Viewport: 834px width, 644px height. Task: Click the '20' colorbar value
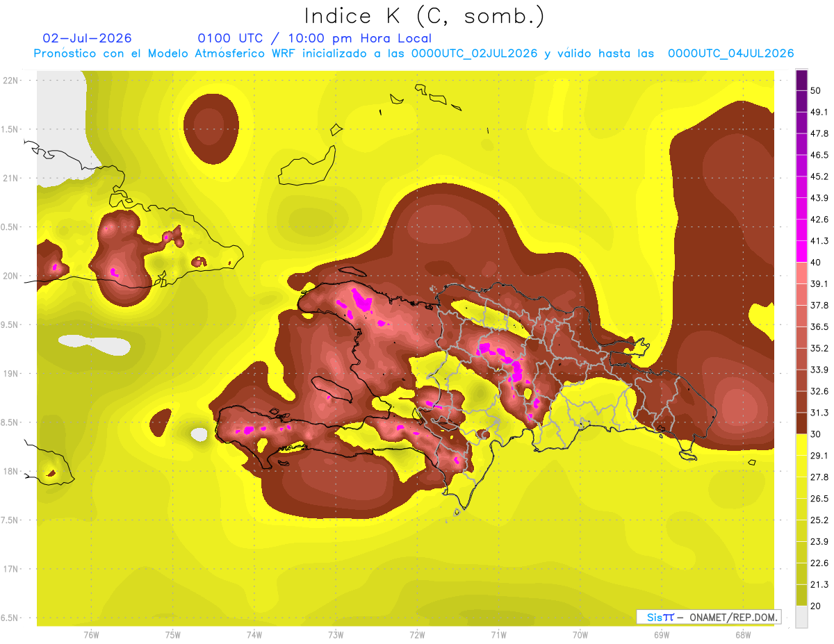817,606
